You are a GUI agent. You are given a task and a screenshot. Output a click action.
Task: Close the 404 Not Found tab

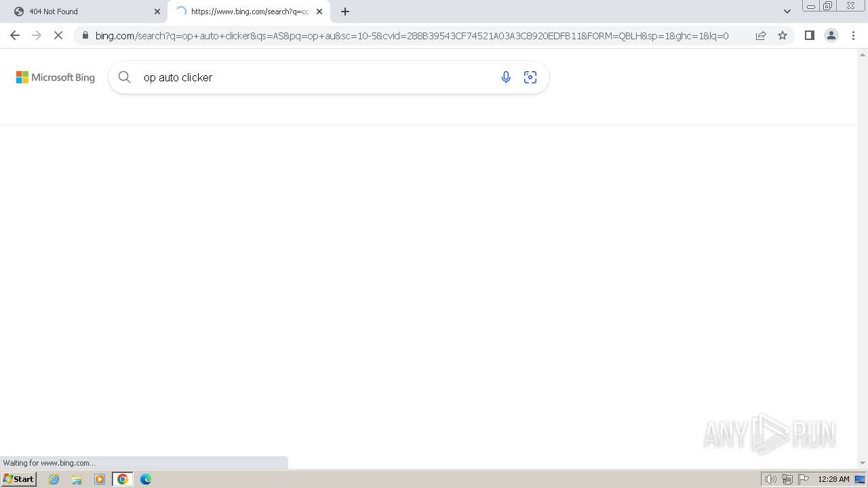click(x=157, y=12)
